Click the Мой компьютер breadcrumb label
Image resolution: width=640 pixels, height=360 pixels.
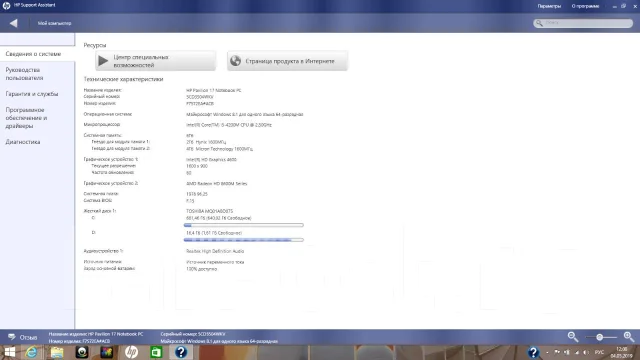click(x=54, y=23)
